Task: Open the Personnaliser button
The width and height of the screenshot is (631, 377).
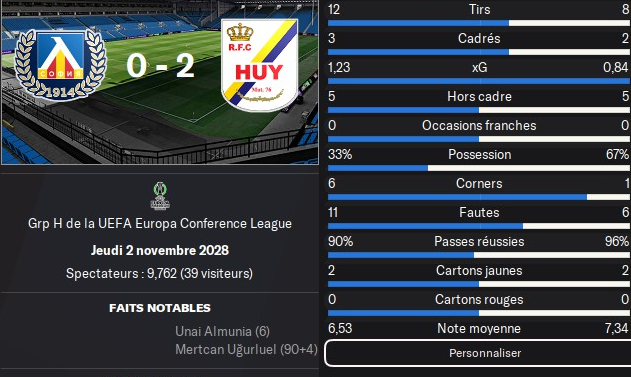Action: pos(478,353)
